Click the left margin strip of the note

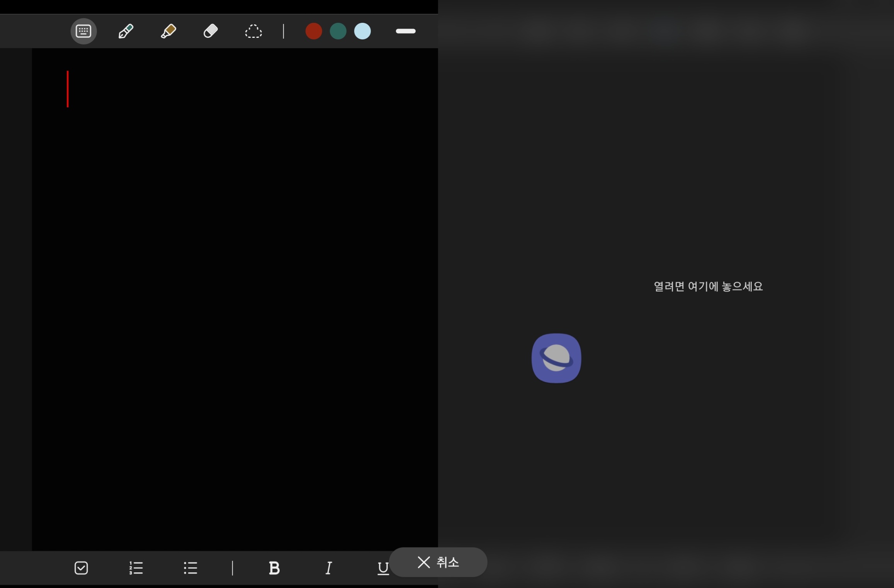point(16,270)
